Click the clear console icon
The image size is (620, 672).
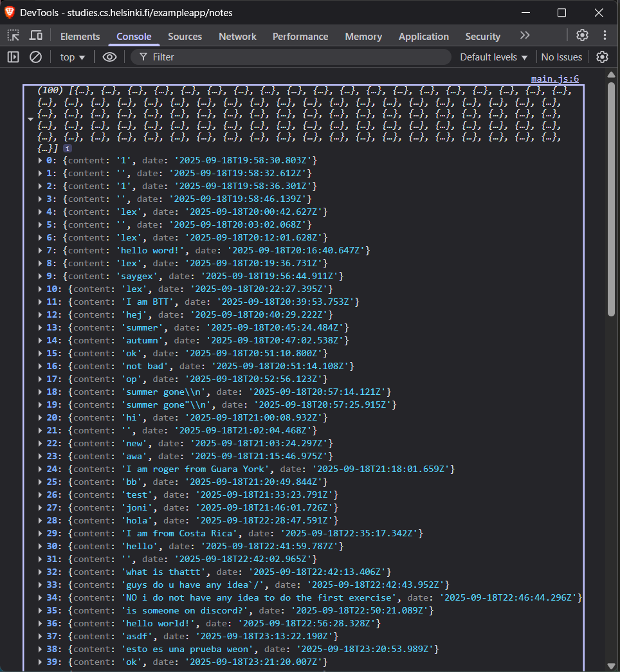[36, 57]
